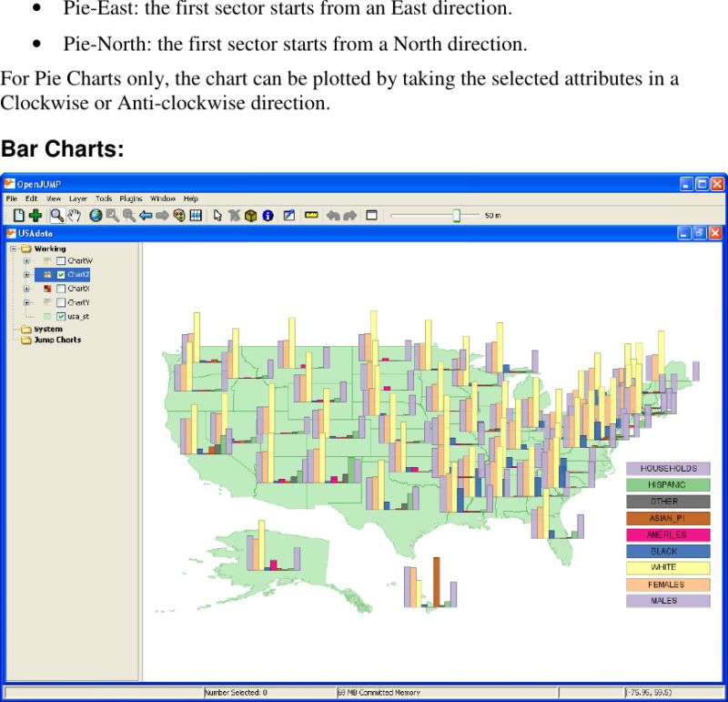The width and height of the screenshot is (728, 702).
Task: Select the usa_st layer in the tree
Action: pyautogui.click(x=78, y=316)
